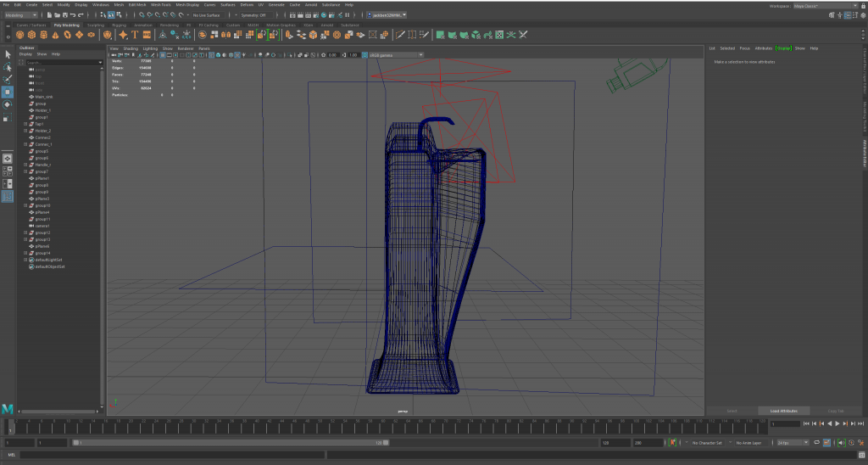Create a polygon cube from the shelf
Viewport: 868px width, 465px height.
(31, 35)
